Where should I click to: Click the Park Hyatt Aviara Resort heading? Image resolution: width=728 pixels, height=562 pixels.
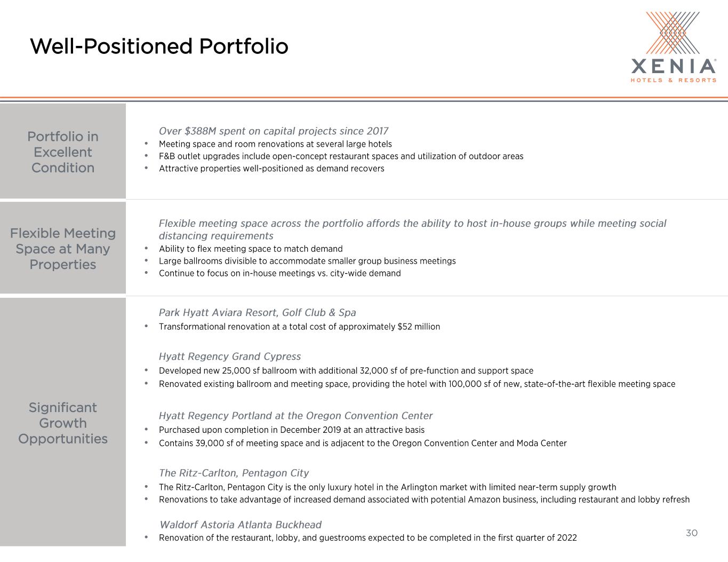tap(258, 313)
